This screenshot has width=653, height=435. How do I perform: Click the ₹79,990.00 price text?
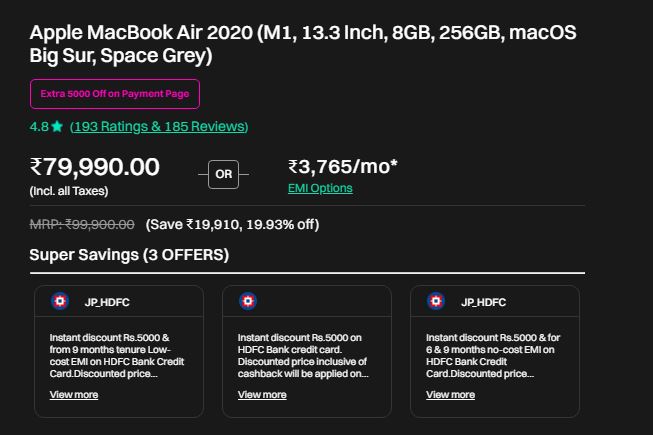click(95, 167)
